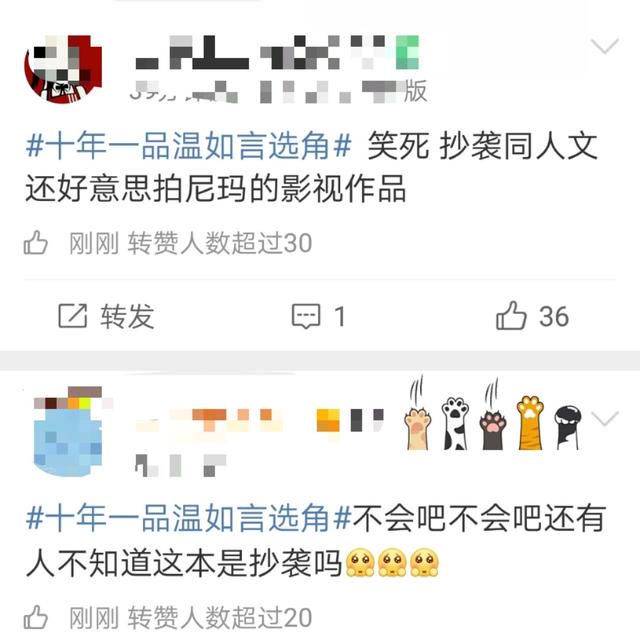Open hashtag #十年一品温如言选角# in first post
The image size is (640, 638).
[189, 146]
